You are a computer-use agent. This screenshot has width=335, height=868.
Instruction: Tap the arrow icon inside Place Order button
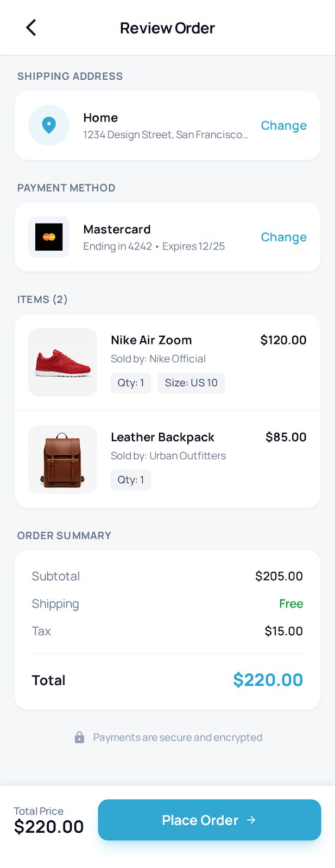[x=252, y=820]
